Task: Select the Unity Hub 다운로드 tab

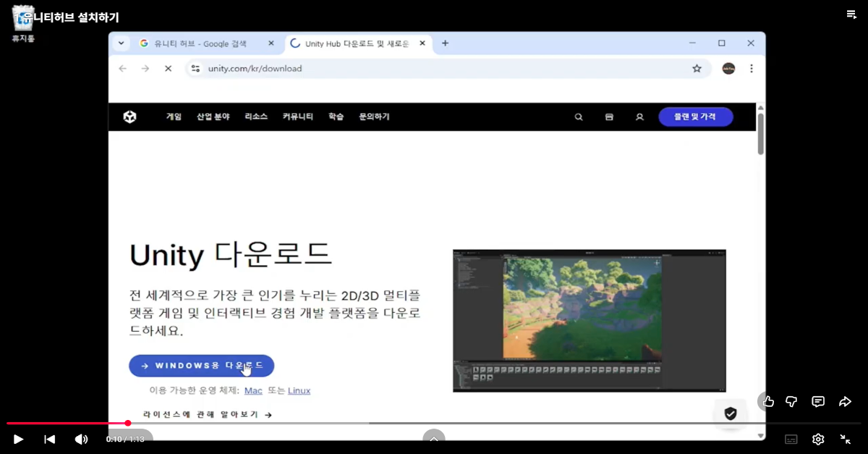Action: [350, 43]
